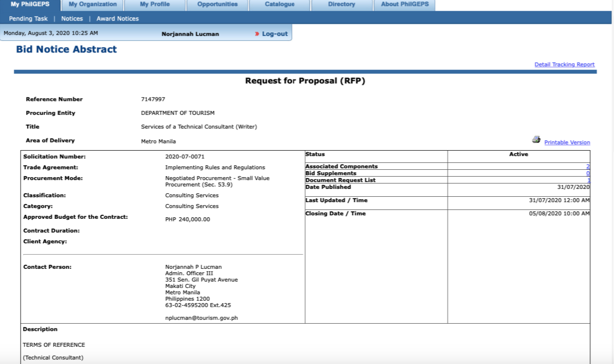
Task: Click the TERMS OF REFERENCE description text
Action: click(x=54, y=345)
